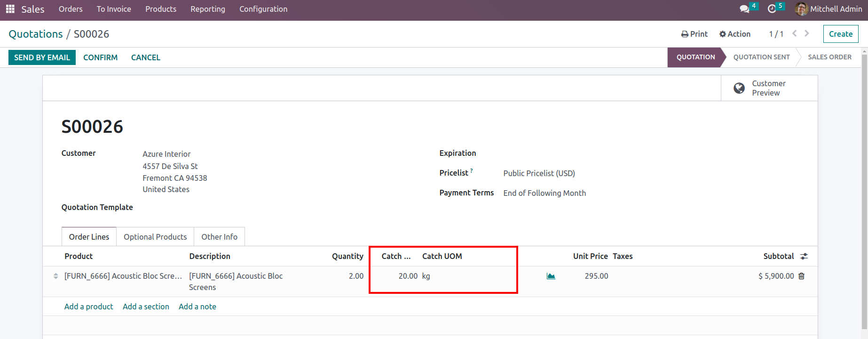Image resolution: width=868 pixels, height=339 pixels.
Task: Go to the next record arrow
Action: click(807, 33)
